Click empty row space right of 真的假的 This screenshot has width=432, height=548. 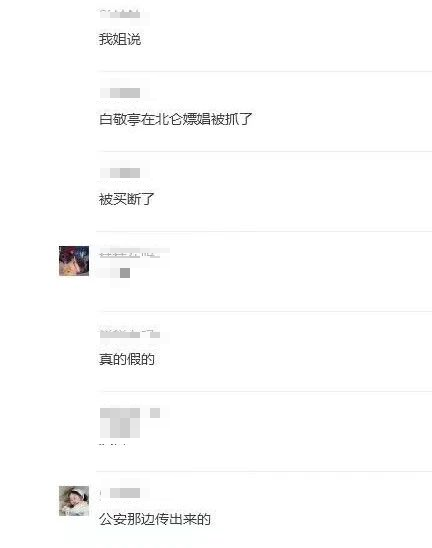click(293, 359)
